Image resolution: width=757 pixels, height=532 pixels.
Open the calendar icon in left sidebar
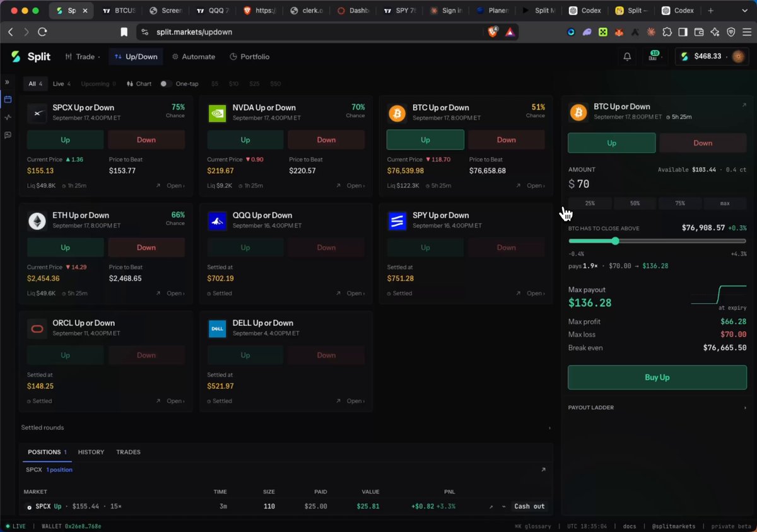point(8,100)
